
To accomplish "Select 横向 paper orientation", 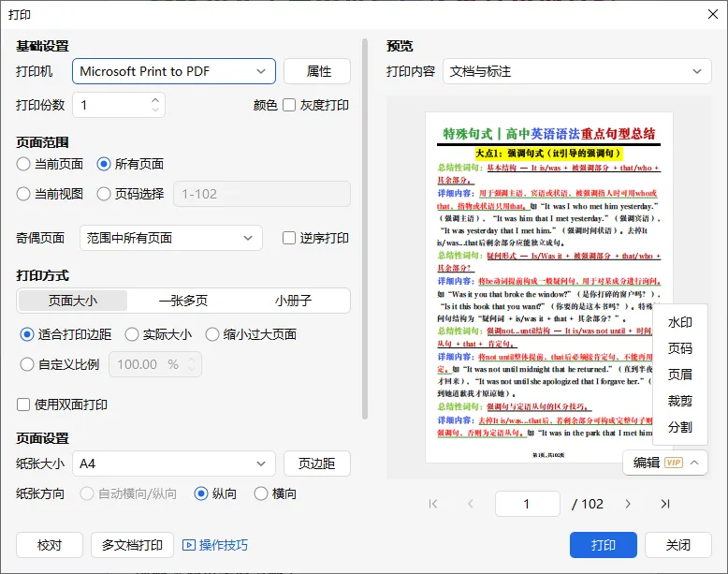I will coord(261,493).
